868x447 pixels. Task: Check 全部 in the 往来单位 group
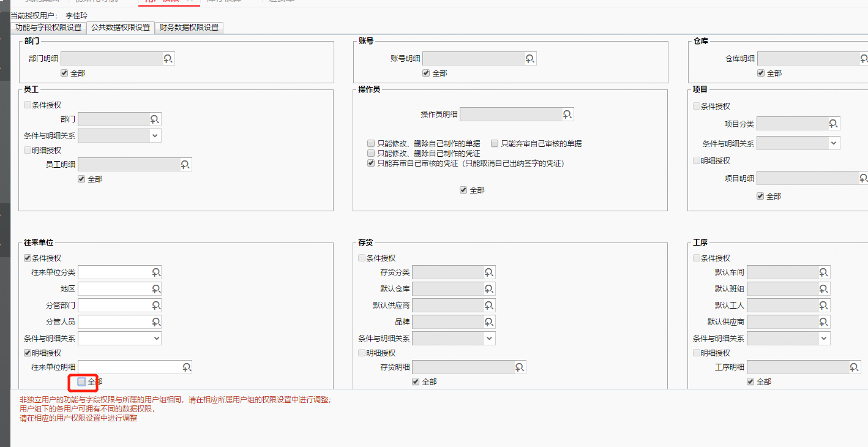(x=81, y=381)
